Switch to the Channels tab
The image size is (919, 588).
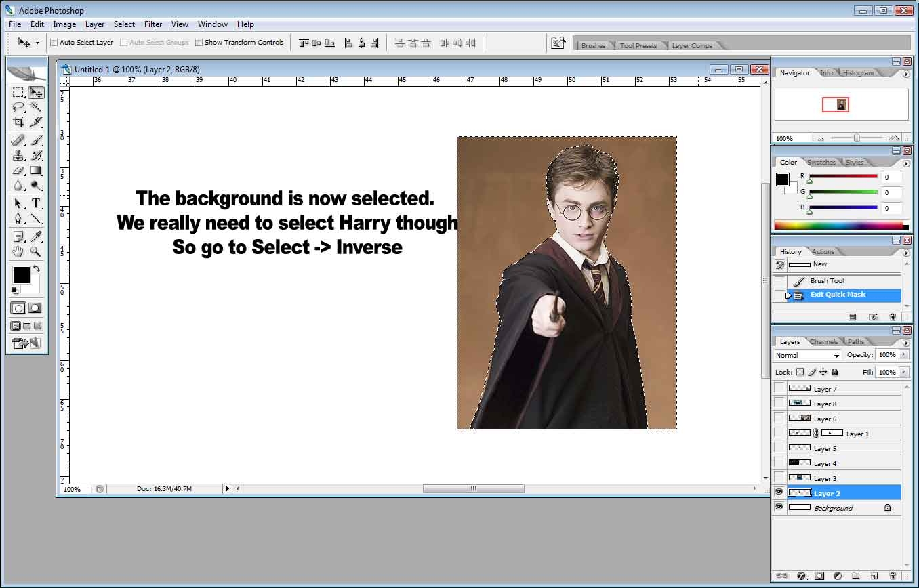[x=823, y=342]
